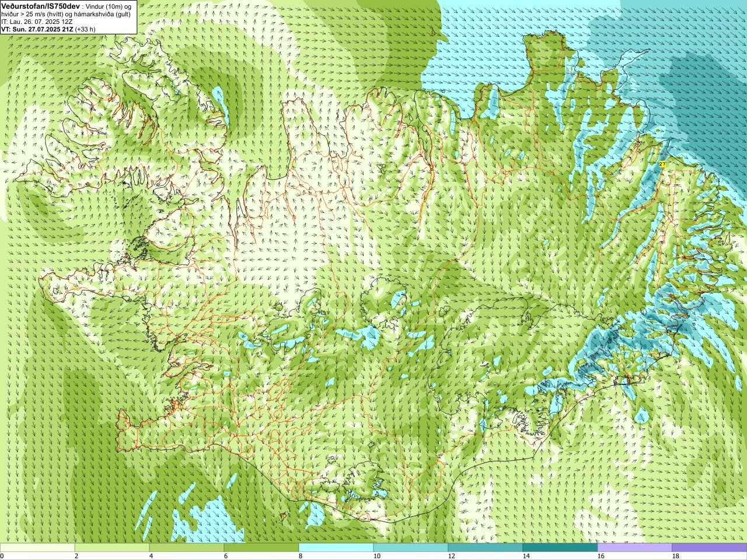Click the legend scale label 16
The width and height of the screenshot is (747, 560).
point(601,556)
